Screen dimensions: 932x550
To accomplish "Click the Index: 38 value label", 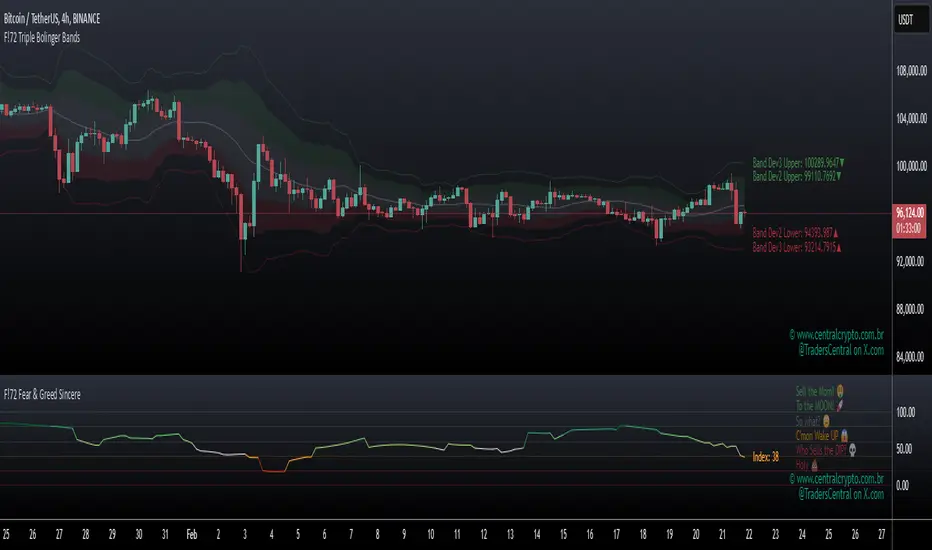I will [763, 456].
